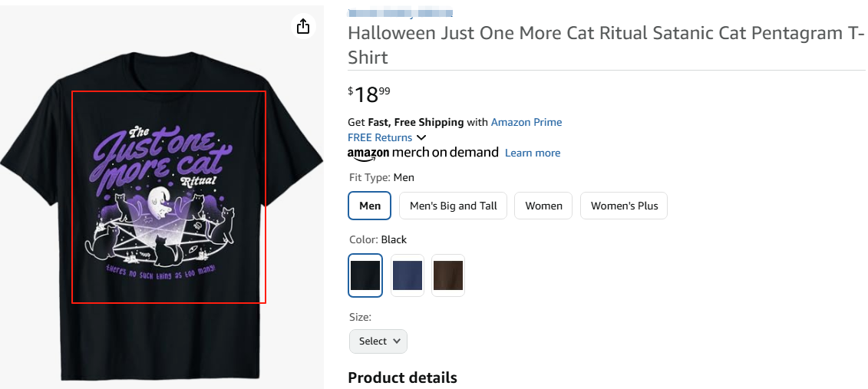
Task: Pick the Women's Plus fit option
Action: [624, 206]
